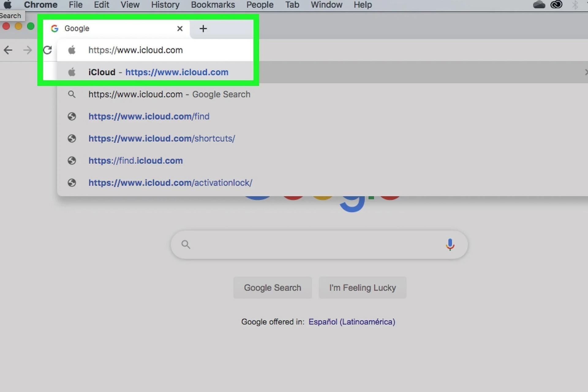Viewport: 588px width, 392px height.
Task: Click the Bluetooth menu bar icon
Action: [x=575, y=5]
